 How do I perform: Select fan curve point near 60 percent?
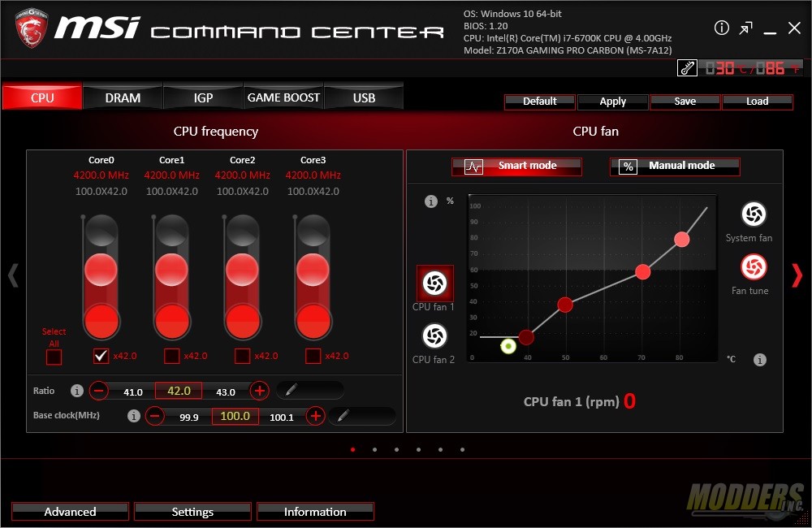[642, 271]
